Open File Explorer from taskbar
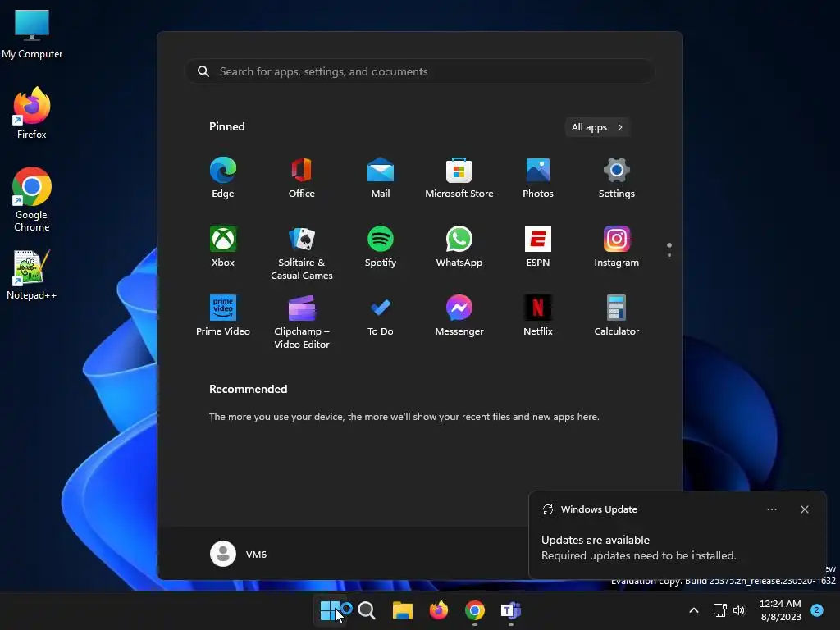 point(402,610)
